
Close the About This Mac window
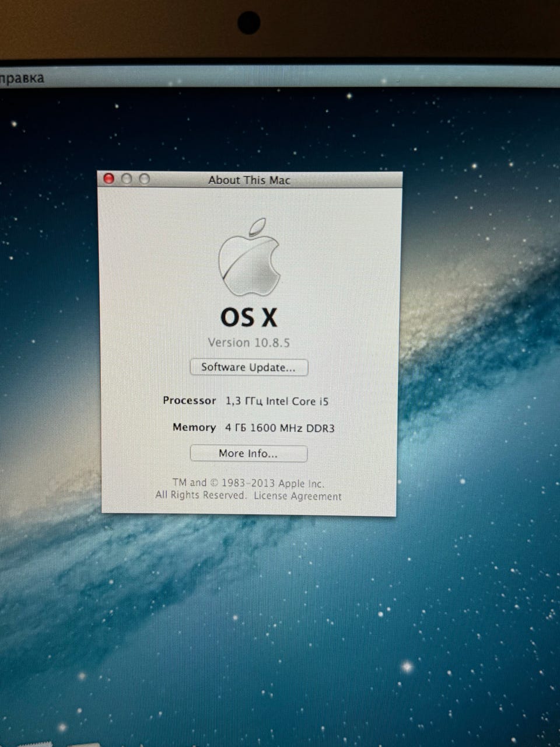pyautogui.click(x=109, y=179)
